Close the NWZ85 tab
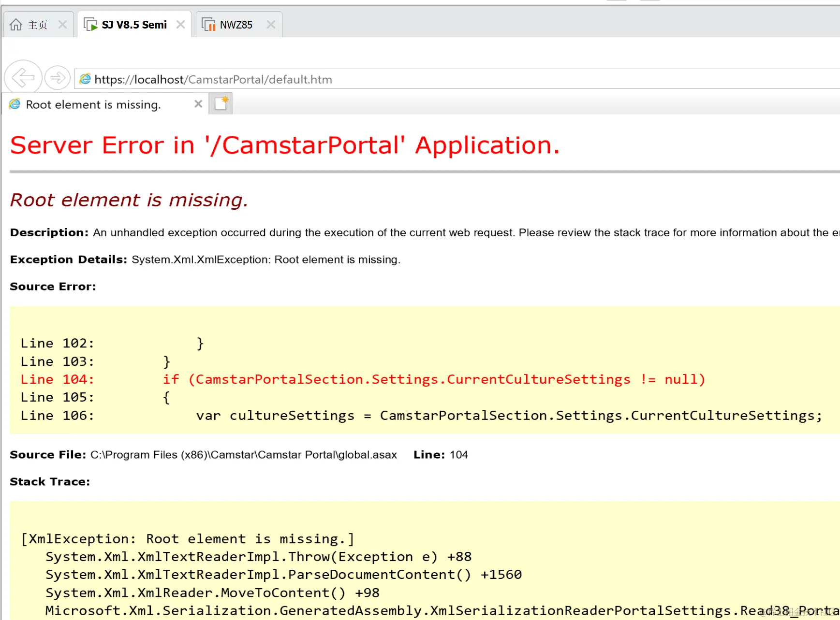Screen dimensions: 840x620 coord(271,24)
